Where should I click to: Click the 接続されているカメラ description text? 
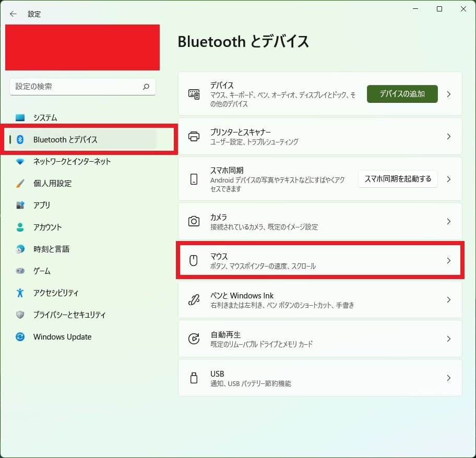(x=264, y=227)
